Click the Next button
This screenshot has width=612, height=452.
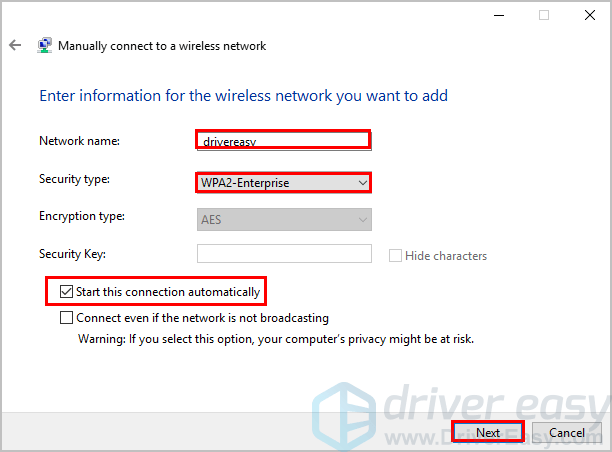[488, 433]
